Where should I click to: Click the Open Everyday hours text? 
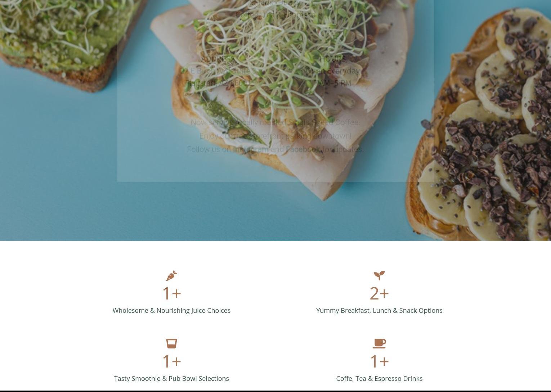pos(333,71)
